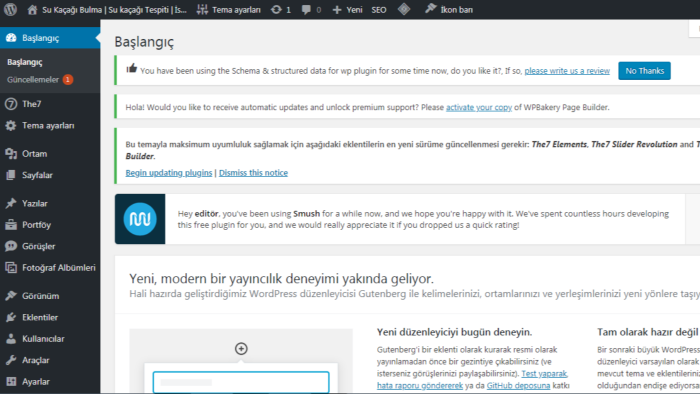Open the hata raporu göndererek link
The width and height of the screenshot is (700, 394).
(x=420, y=386)
